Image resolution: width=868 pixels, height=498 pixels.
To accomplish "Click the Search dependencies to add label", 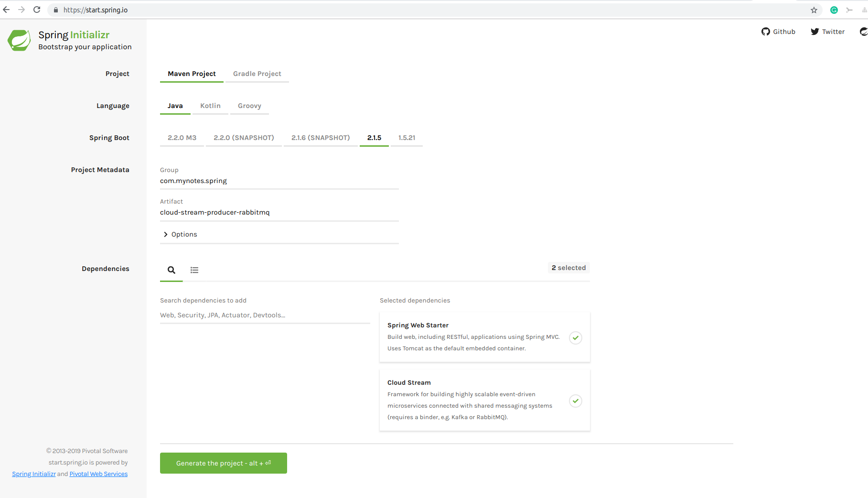I will [x=203, y=301].
